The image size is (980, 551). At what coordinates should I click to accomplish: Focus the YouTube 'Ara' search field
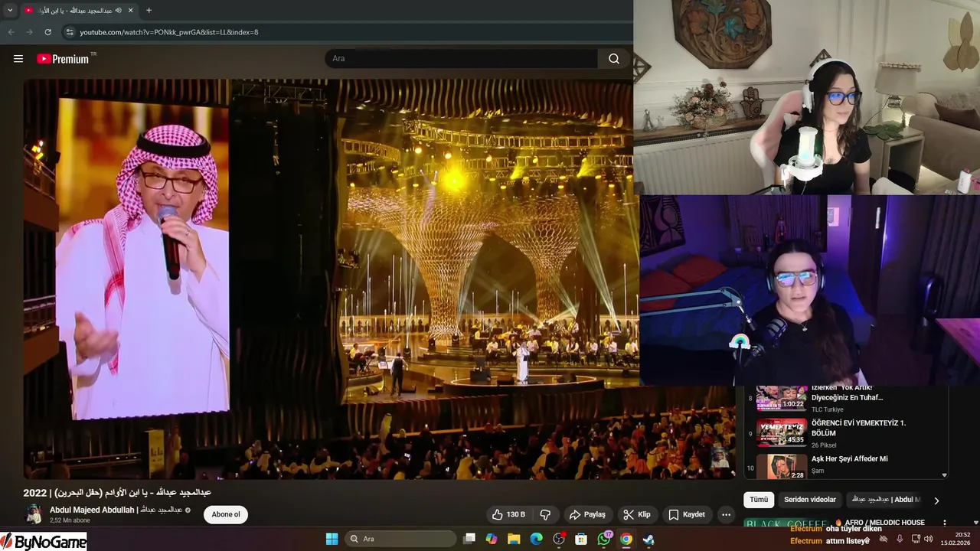coord(461,59)
